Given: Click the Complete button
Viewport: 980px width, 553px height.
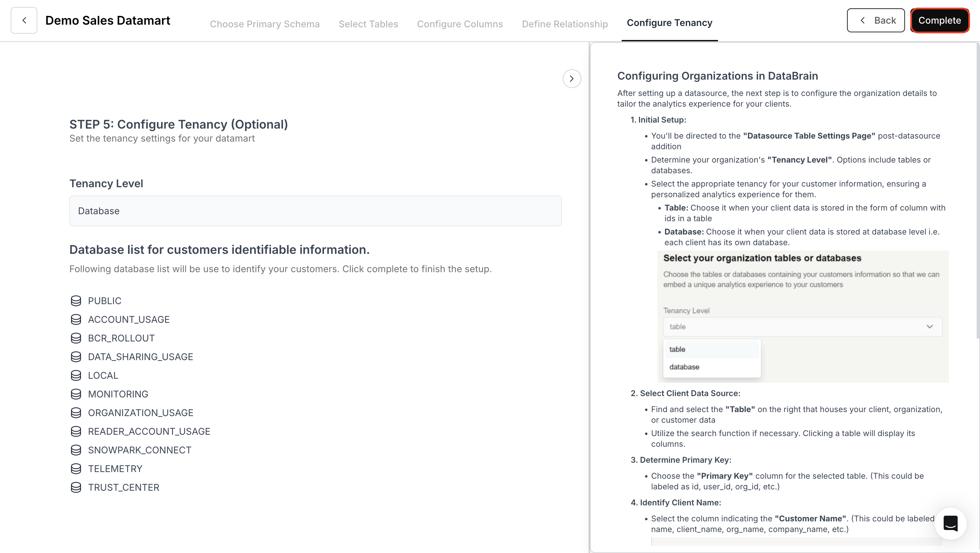Looking at the screenshot, I should point(940,20).
